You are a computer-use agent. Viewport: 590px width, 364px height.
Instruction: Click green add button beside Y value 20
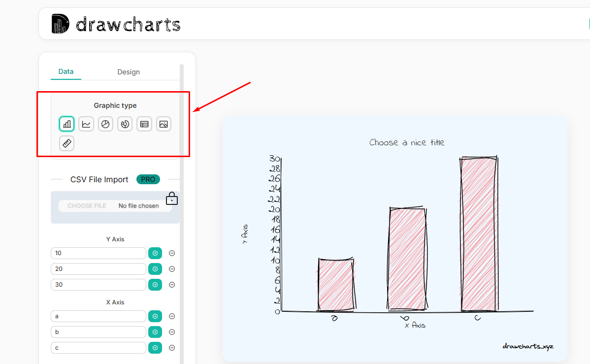pyautogui.click(x=155, y=269)
